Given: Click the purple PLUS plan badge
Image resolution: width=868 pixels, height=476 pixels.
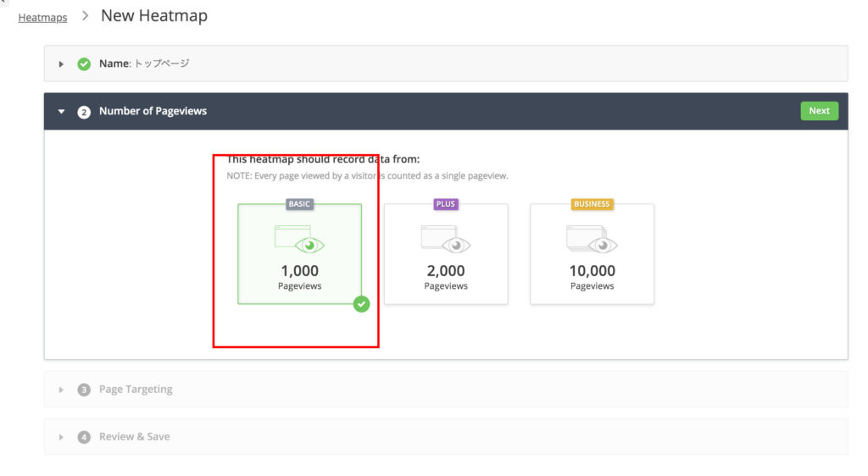Looking at the screenshot, I should click(446, 204).
